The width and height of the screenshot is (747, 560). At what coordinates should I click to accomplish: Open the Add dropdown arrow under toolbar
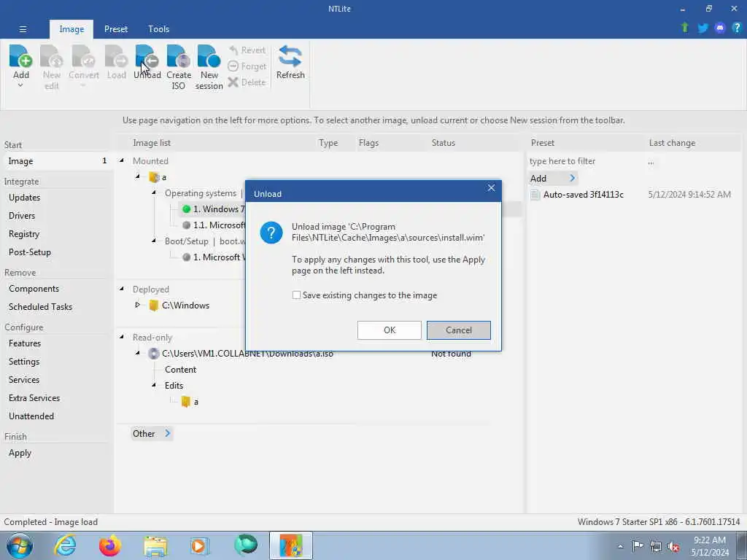tap(20, 86)
